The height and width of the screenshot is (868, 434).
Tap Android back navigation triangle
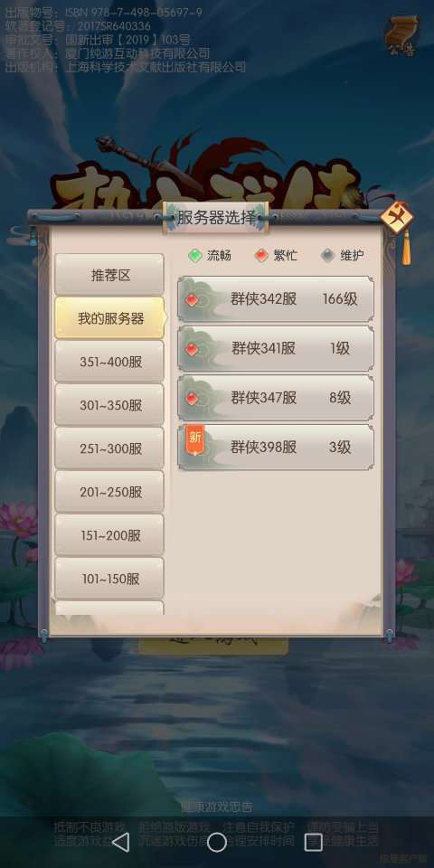[x=120, y=843]
